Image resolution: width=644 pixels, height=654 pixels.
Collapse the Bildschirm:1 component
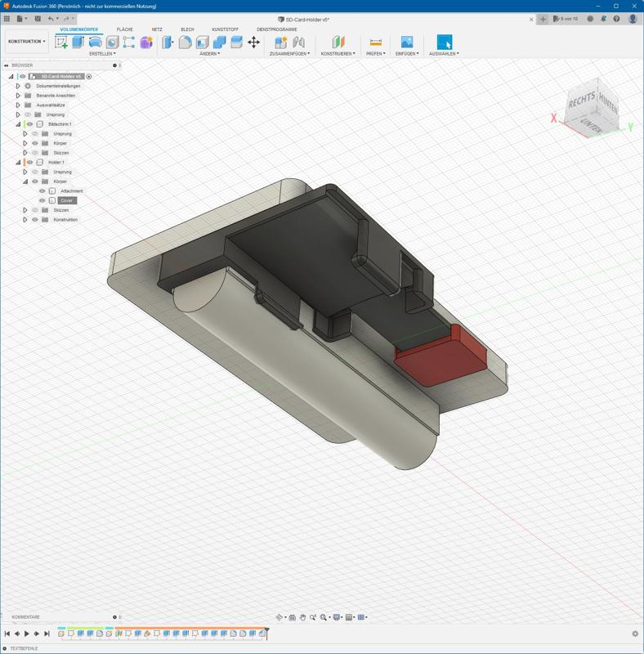(x=18, y=124)
